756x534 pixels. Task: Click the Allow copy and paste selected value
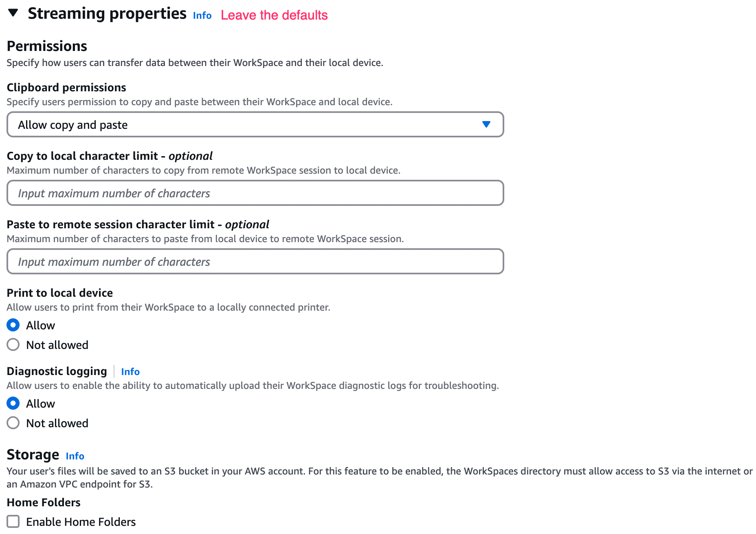click(x=73, y=125)
